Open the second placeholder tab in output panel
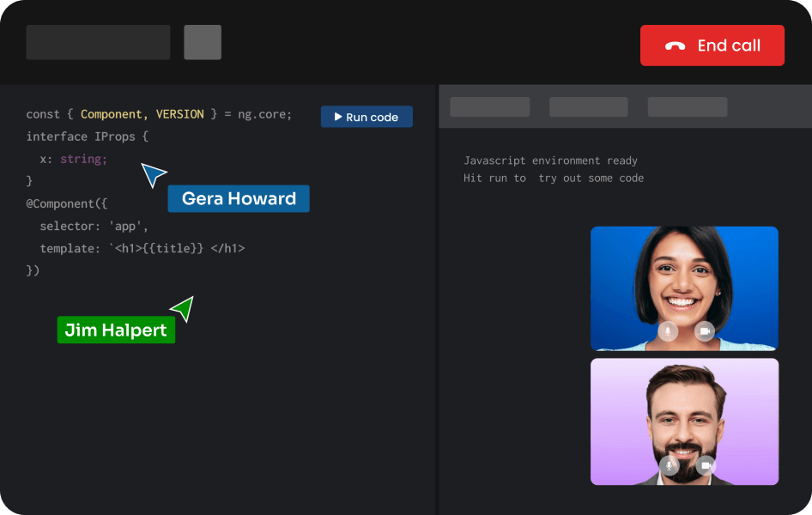 coord(588,107)
